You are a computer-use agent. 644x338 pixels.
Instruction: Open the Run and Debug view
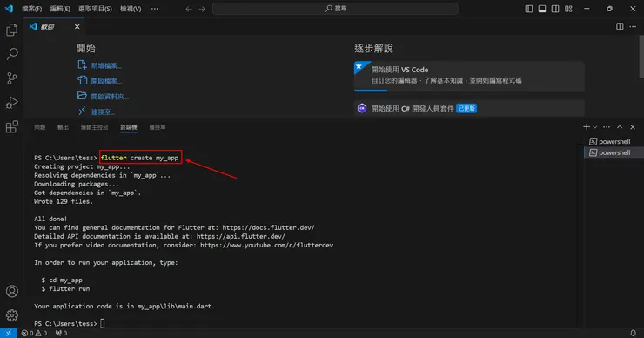[12, 103]
